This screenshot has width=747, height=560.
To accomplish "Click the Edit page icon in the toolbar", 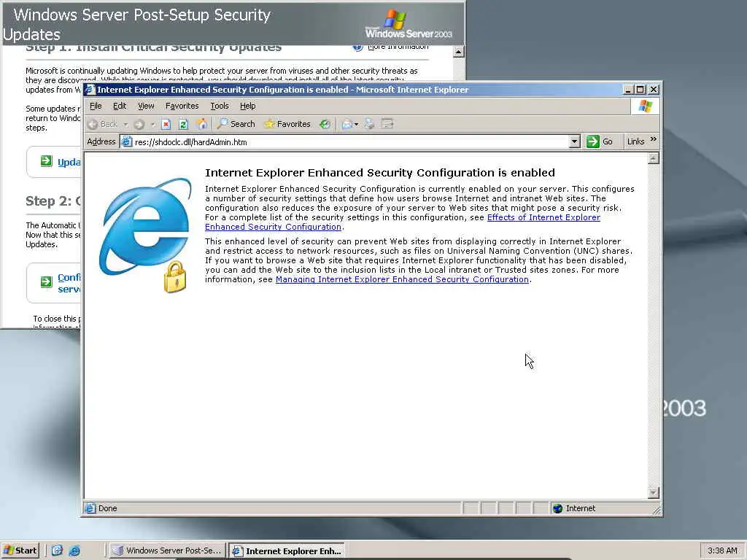I will click(387, 124).
